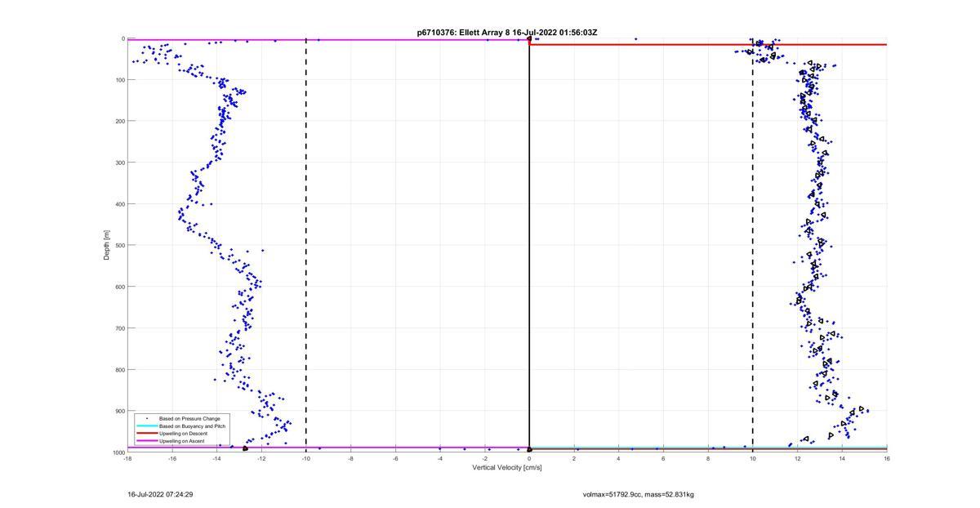Click magenta line sample in legend
This screenshot has height=508, width=980.
(146, 441)
